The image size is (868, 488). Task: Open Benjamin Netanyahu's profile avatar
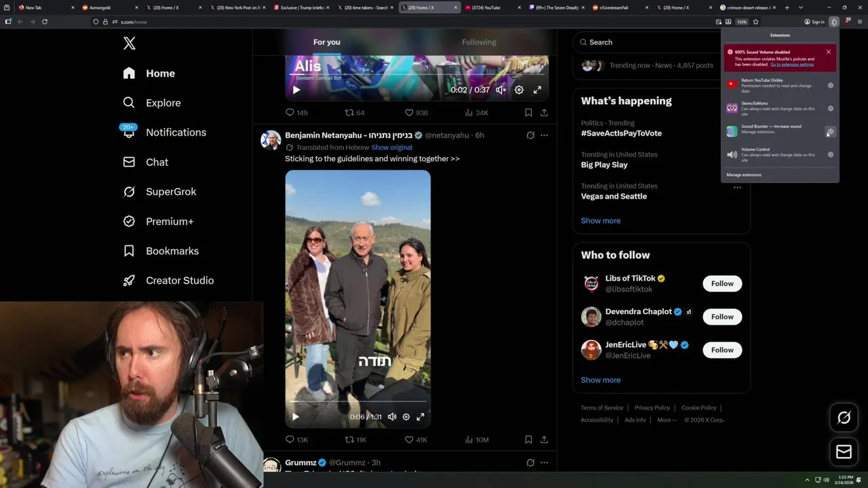click(x=271, y=140)
